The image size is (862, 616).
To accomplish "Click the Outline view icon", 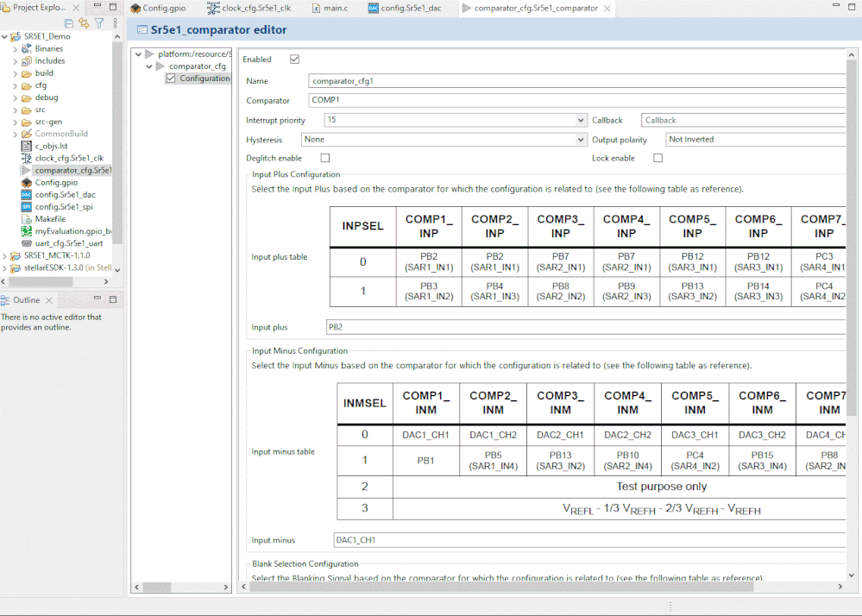I will coord(5,300).
